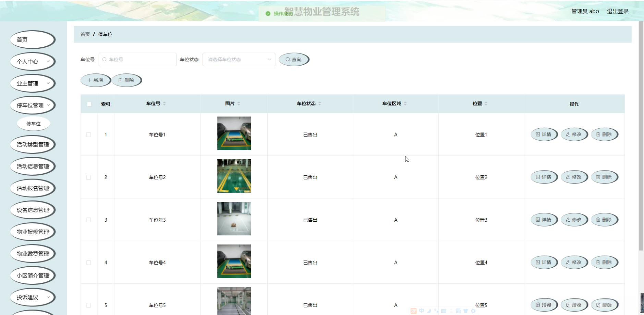Open the 设备信息管理 section

click(x=33, y=210)
